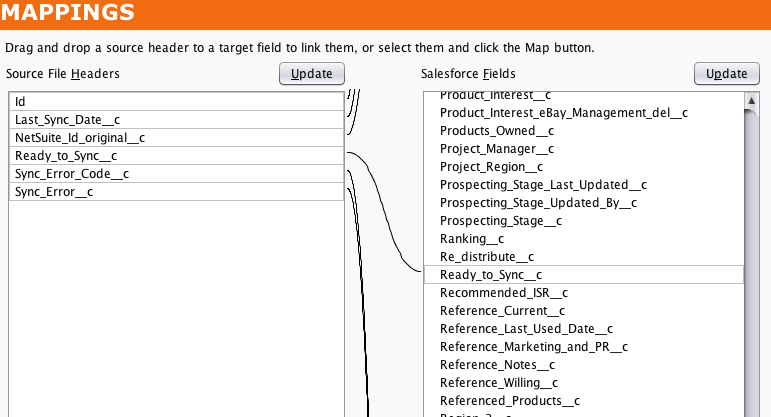This screenshot has height=417, width=771.
Task: Select Project_Region__c Salesforce field
Action: pyautogui.click(x=492, y=167)
